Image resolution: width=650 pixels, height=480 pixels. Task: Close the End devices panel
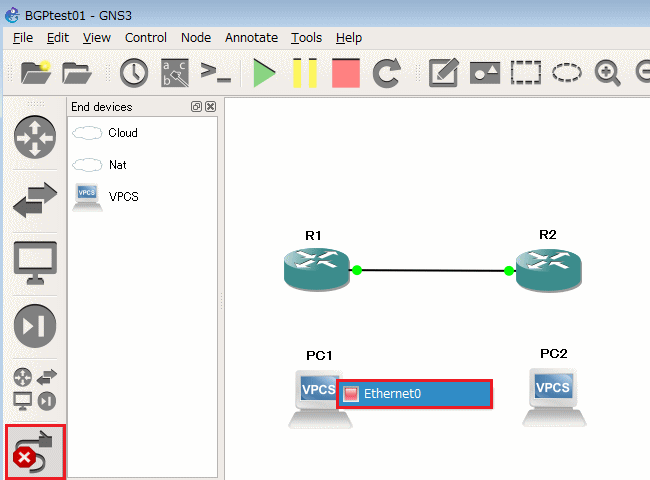(211, 107)
